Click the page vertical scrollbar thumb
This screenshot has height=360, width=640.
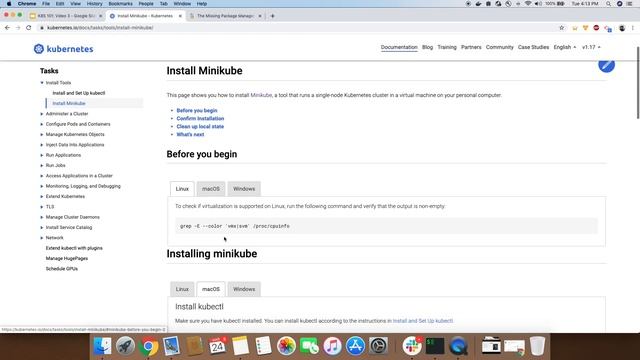[x=638, y=82]
